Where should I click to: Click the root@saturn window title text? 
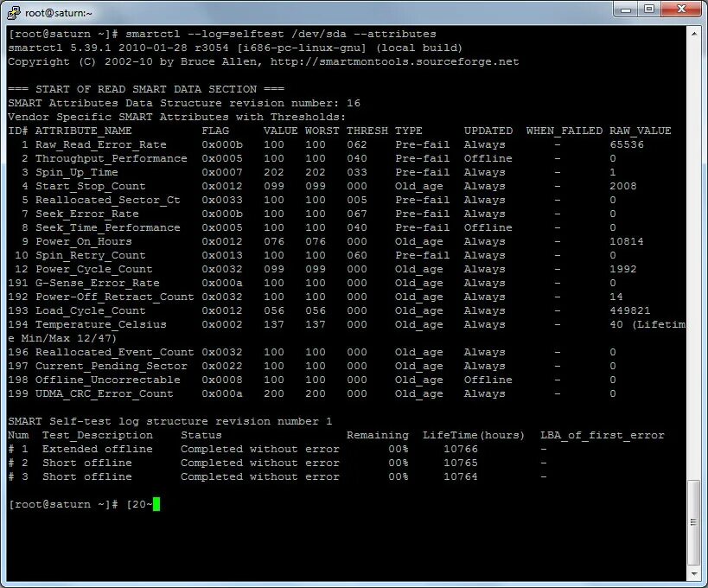click(x=59, y=13)
